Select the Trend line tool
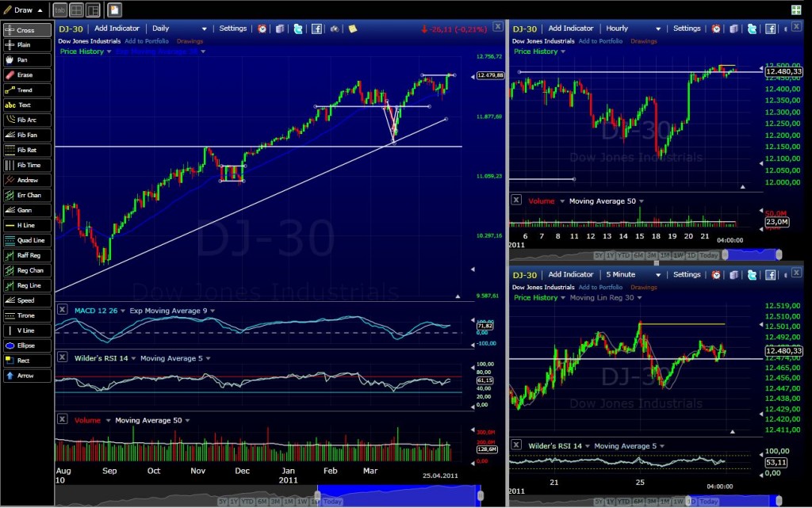 click(x=27, y=90)
